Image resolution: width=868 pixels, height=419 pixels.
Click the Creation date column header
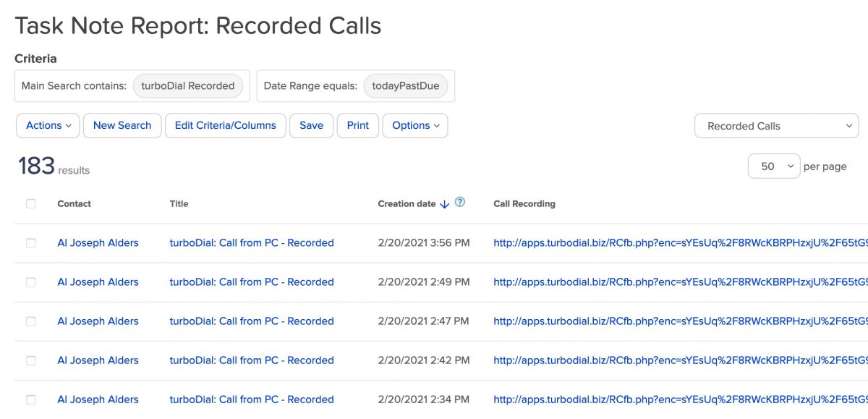[407, 204]
